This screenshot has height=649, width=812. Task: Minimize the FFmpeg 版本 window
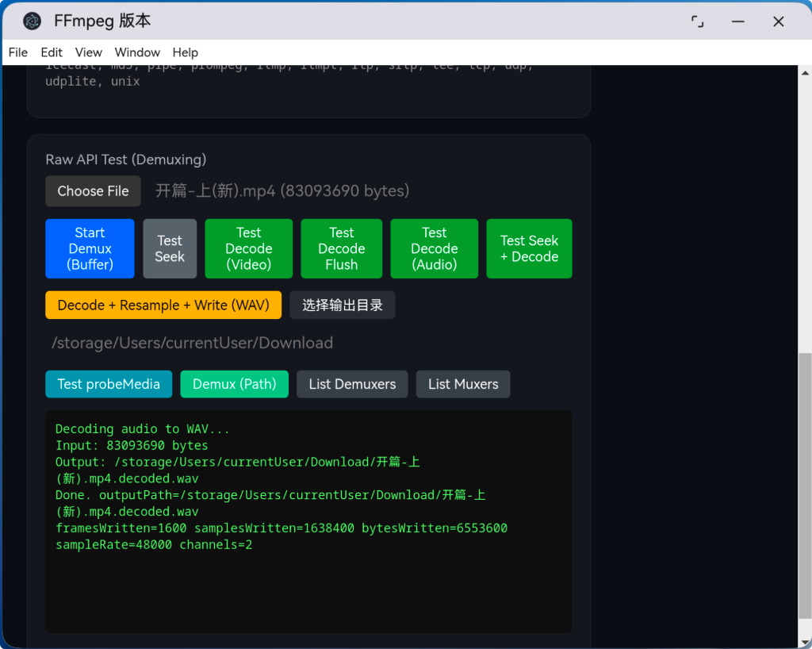tap(738, 21)
